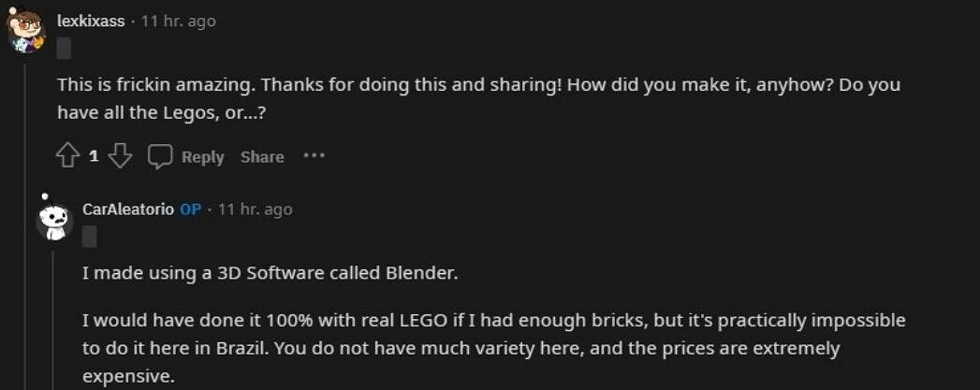Click the speech bubble reply icon
The width and height of the screenshot is (980, 390).
161,156
